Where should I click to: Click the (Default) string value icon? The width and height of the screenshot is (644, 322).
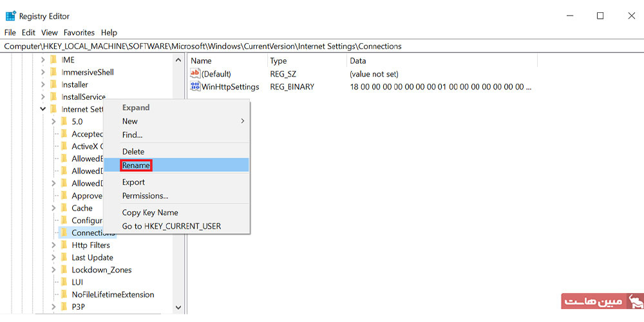coord(194,74)
